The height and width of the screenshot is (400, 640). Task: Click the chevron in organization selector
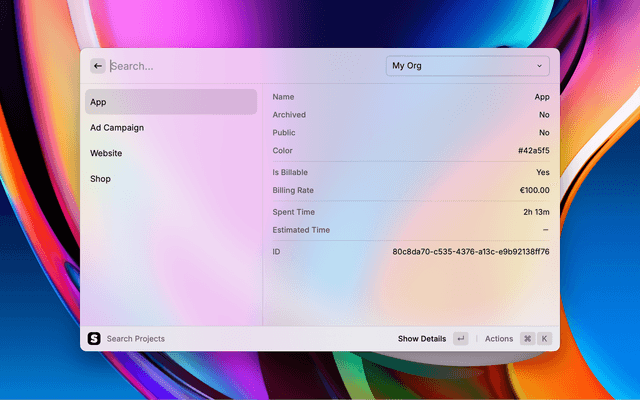point(540,66)
